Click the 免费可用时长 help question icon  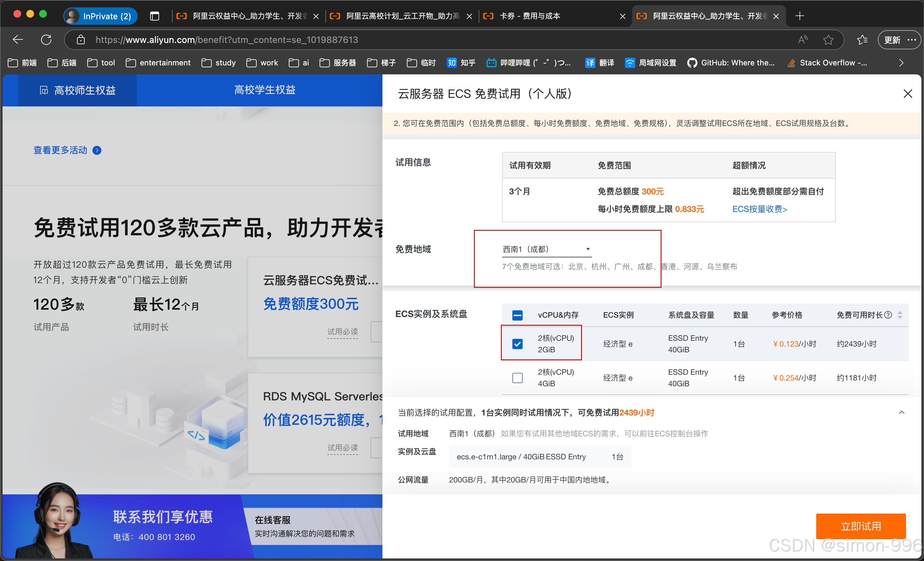point(888,315)
